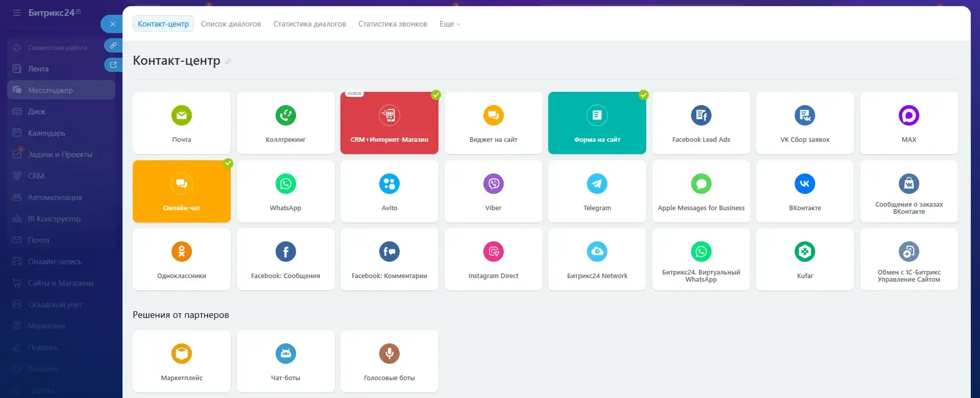Click the CRM+Интернет-Магазин active checkmark
The image size is (980, 398).
(435, 95)
